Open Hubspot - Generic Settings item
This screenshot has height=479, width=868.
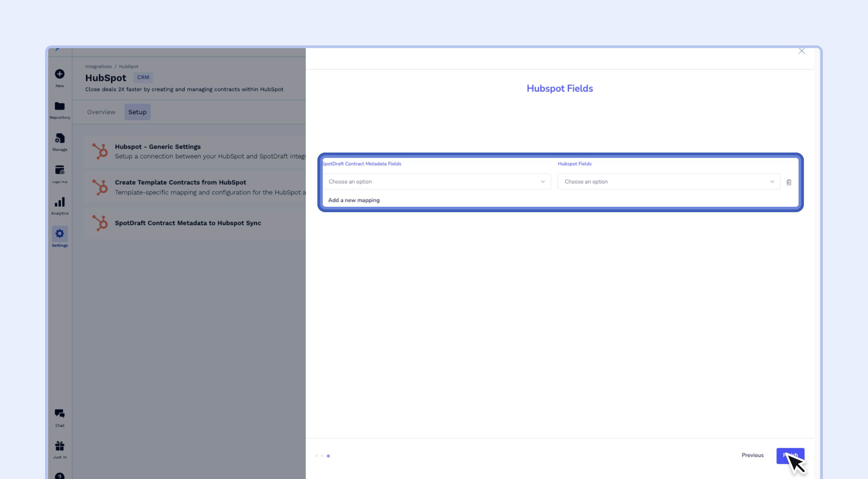click(x=158, y=147)
